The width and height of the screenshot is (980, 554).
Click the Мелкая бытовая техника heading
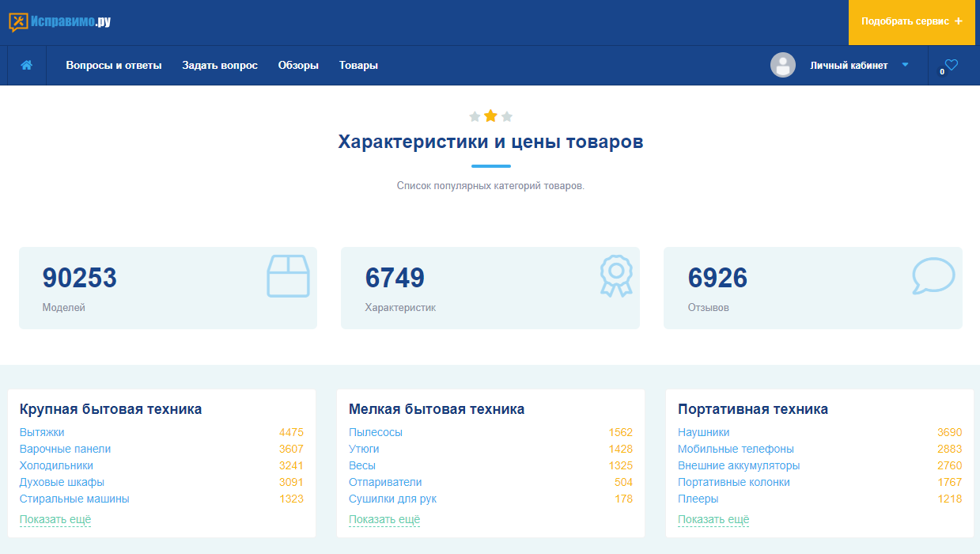(x=437, y=409)
